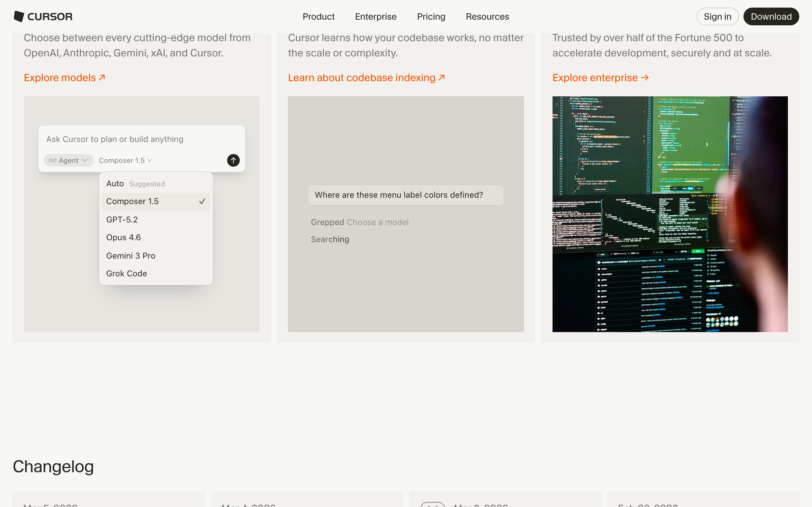The image size is (812, 507).
Task: Click the arrow icon after codebase indexing link
Action: click(442, 77)
